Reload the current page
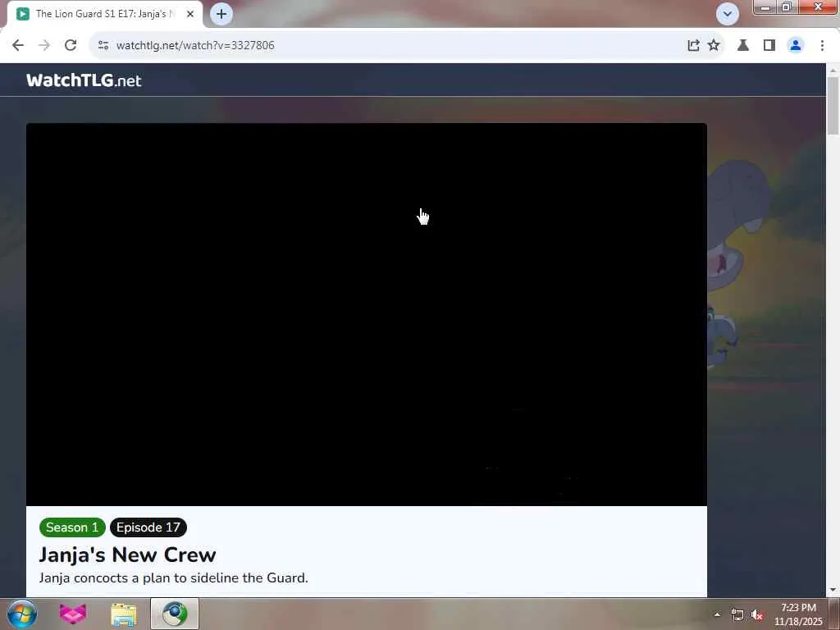840x630 pixels. click(71, 46)
